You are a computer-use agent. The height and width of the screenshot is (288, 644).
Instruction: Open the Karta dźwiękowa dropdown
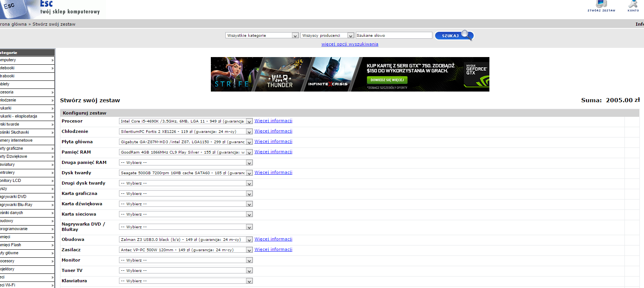[x=186, y=204]
